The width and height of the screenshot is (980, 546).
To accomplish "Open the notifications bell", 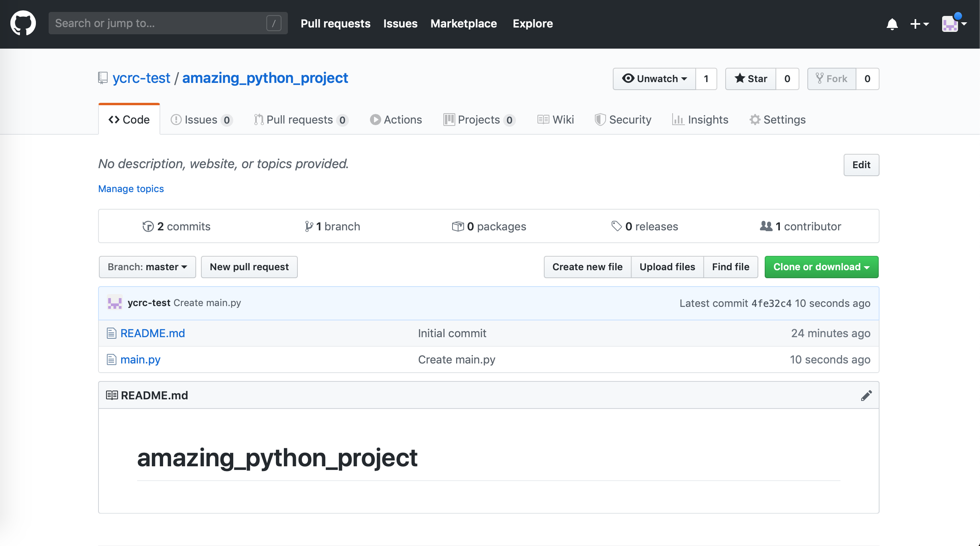I will pyautogui.click(x=892, y=24).
